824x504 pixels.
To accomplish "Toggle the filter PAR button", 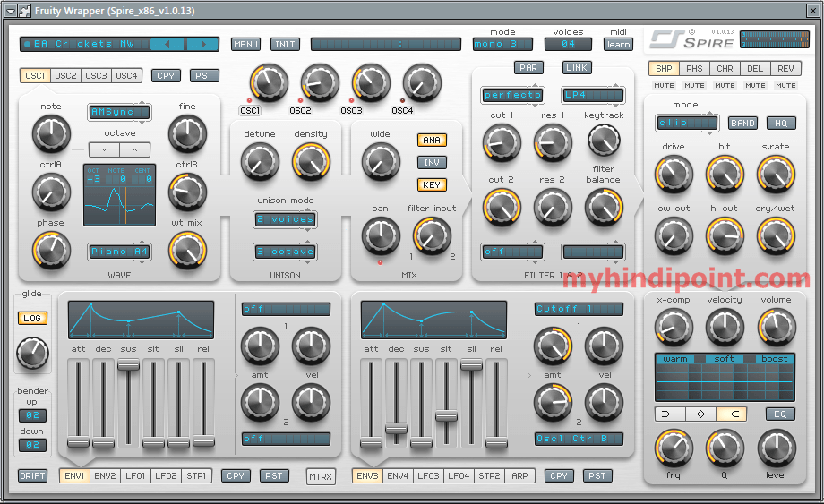I will click(x=528, y=68).
